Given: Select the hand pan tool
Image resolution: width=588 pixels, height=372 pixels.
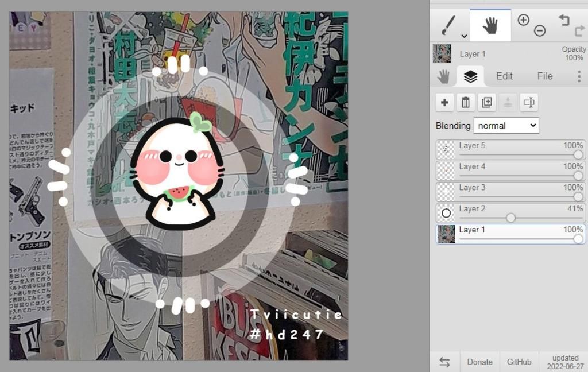Looking at the screenshot, I should pyautogui.click(x=490, y=25).
